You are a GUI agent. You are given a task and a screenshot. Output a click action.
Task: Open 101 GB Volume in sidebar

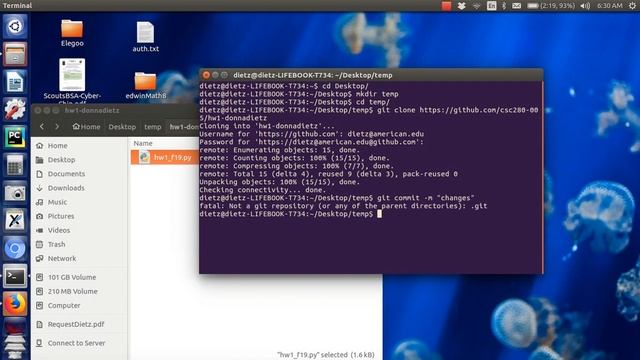[80, 277]
